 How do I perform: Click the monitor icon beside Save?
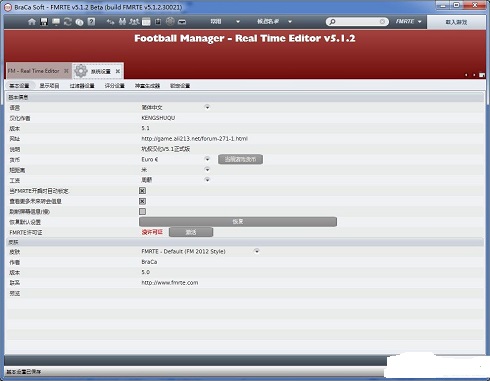pyautogui.click(x=56, y=22)
